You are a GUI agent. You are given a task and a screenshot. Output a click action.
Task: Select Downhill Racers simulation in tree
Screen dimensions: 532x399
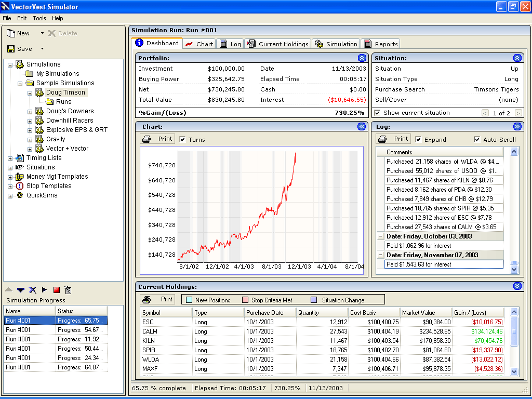[70, 121]
